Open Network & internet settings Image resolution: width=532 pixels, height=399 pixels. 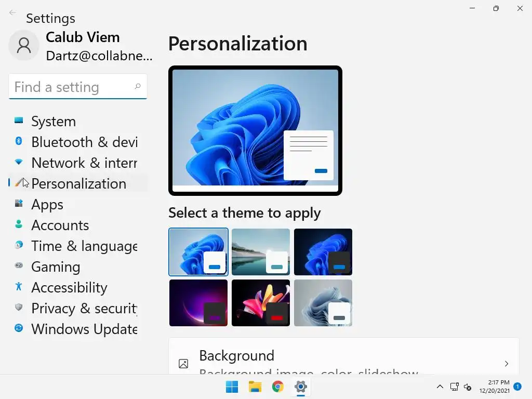click(78, 163)
